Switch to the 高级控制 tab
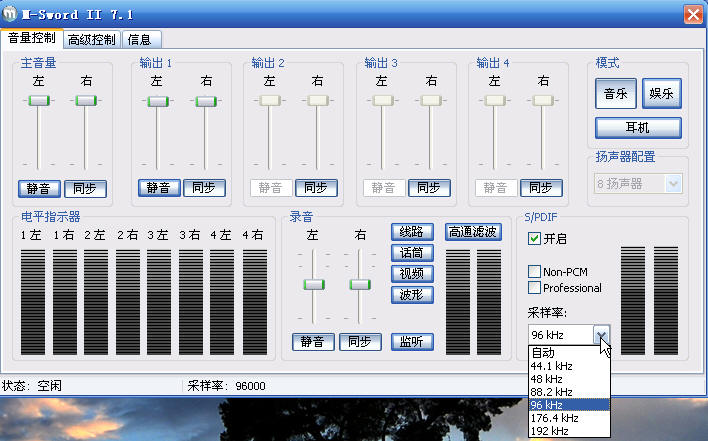 92,39
